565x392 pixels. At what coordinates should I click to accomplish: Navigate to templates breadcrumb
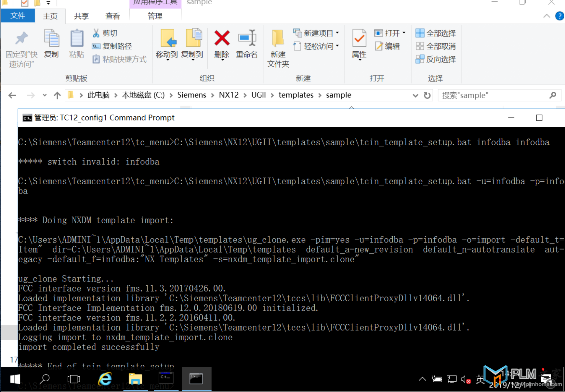point(296,95)
